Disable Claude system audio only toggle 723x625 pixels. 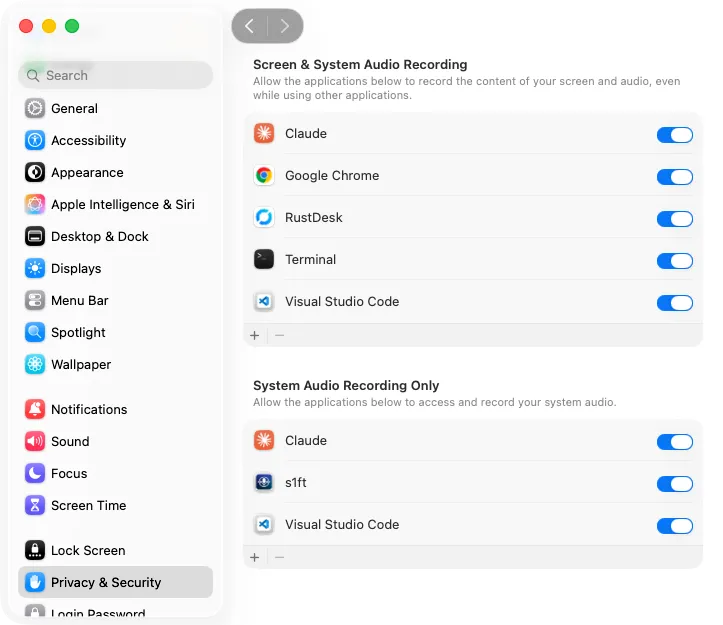(x=675, y=442)
